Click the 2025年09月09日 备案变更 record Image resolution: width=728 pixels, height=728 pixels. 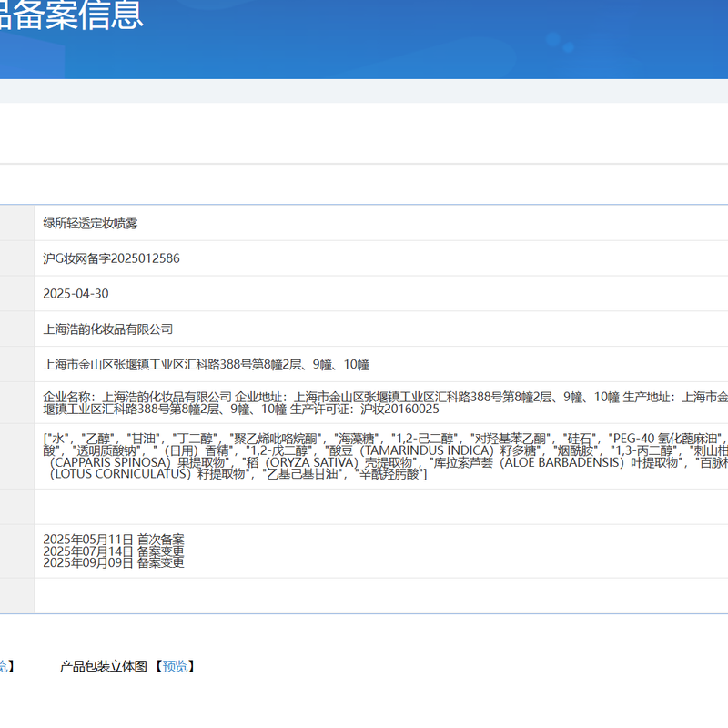[113, 562]
